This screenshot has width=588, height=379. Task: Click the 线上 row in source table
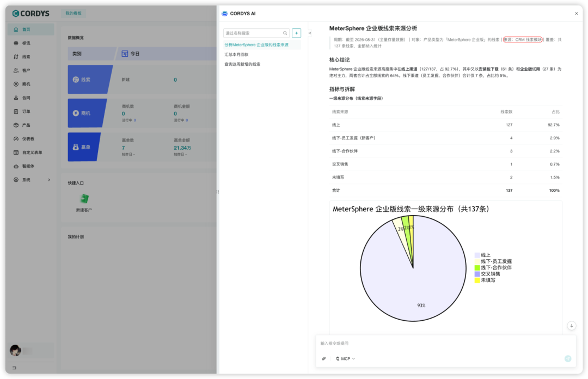click(445, 125)
